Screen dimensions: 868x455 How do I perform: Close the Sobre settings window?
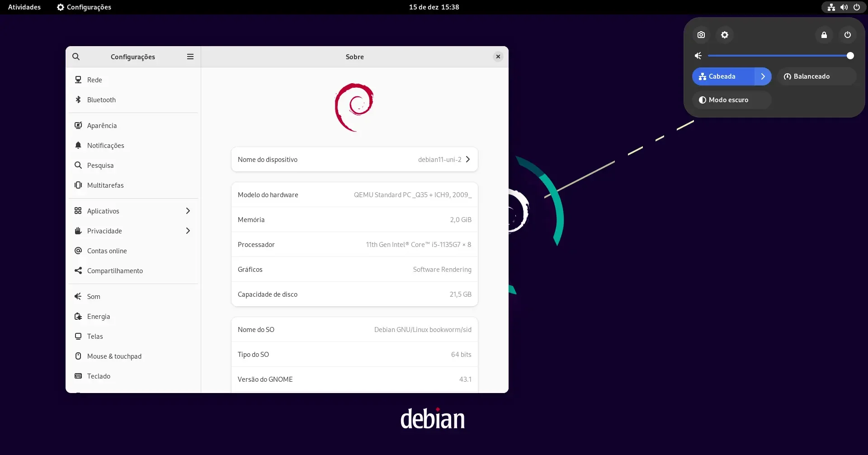pyautogui.click(x=498, y=57)
